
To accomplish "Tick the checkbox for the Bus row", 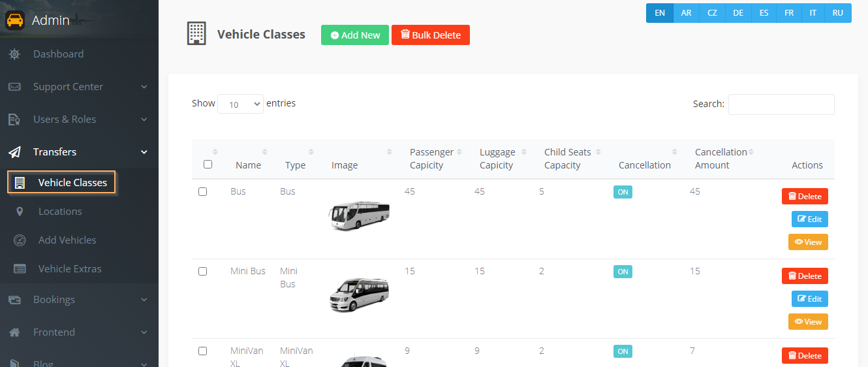I will click(x=202, y=192).
